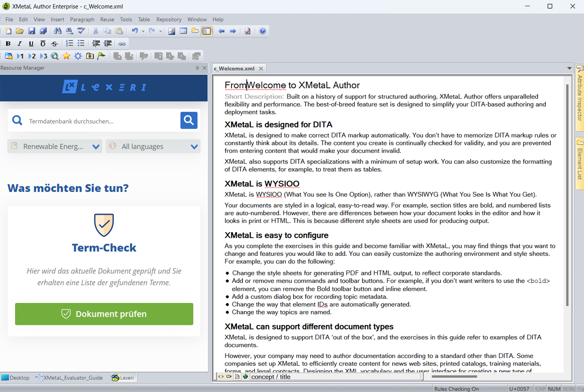The height and width of the screenshot is (392, 584).
Task: Click the concept / title breadcrumb
Action: (271, 377)
